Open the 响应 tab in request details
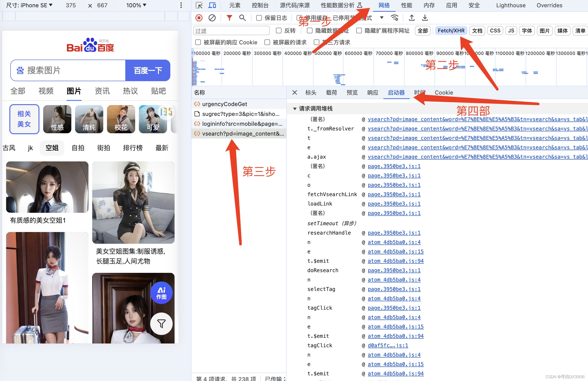Viewport: 588px width, 381px height. [x=373, y=93]
